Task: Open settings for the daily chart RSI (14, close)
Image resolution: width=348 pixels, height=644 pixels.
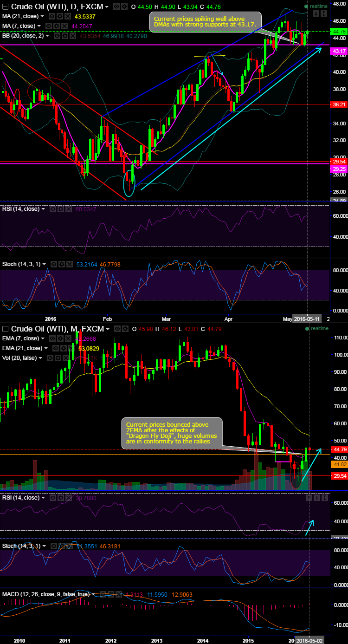Action: pyautogui.click(x=61, y=209)
